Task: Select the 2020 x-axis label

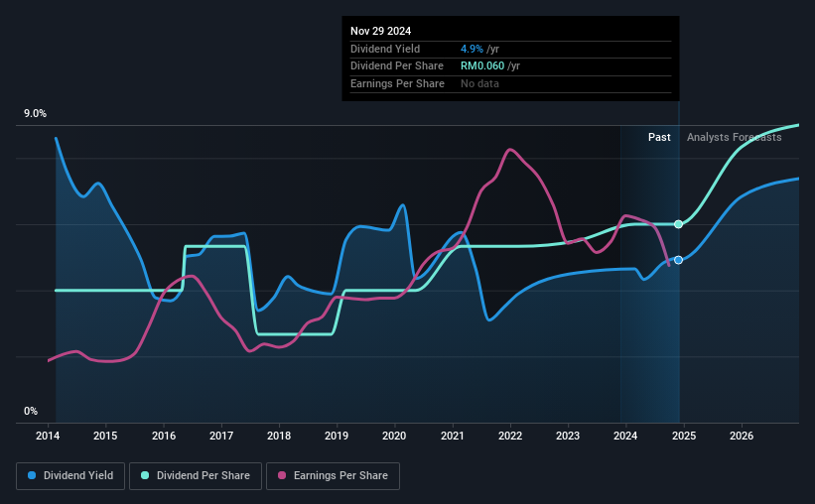Action: click(x=394, y=436)
